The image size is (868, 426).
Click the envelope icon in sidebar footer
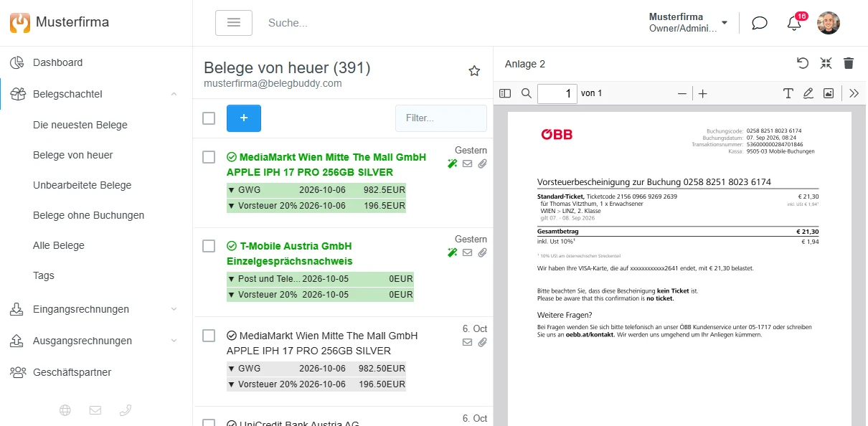click(95, 410)
